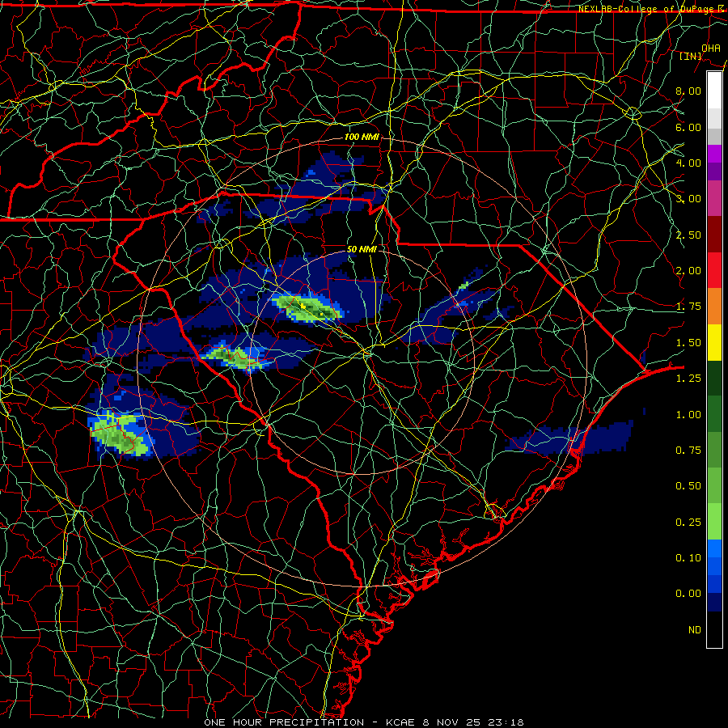728x728 pixels.
Task: Click the 100 NMI range ring label
Action: [362, 137]
